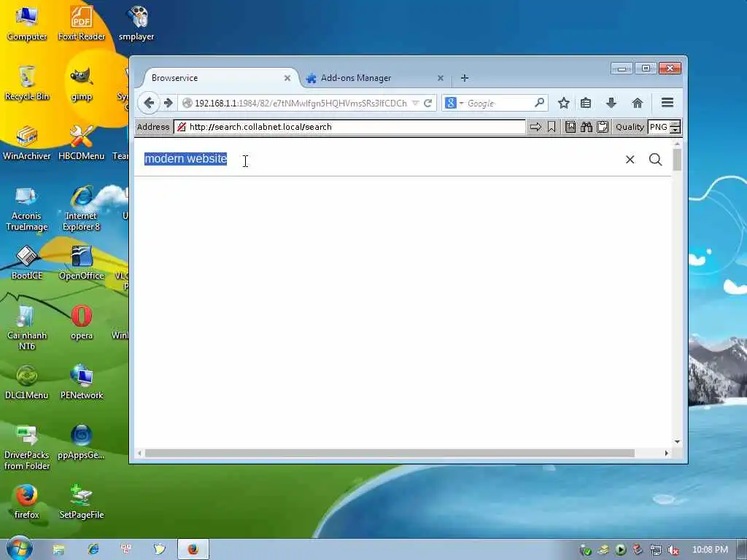Open the Quality PNG selector
This screenshot has height=560, width=747.
[x=659, y=127]
